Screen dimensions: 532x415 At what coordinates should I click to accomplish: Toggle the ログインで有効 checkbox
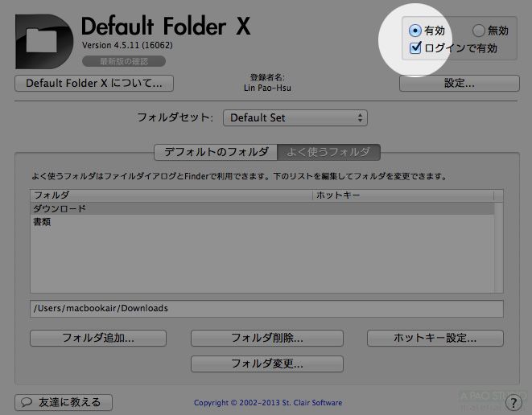coord(415,48)
